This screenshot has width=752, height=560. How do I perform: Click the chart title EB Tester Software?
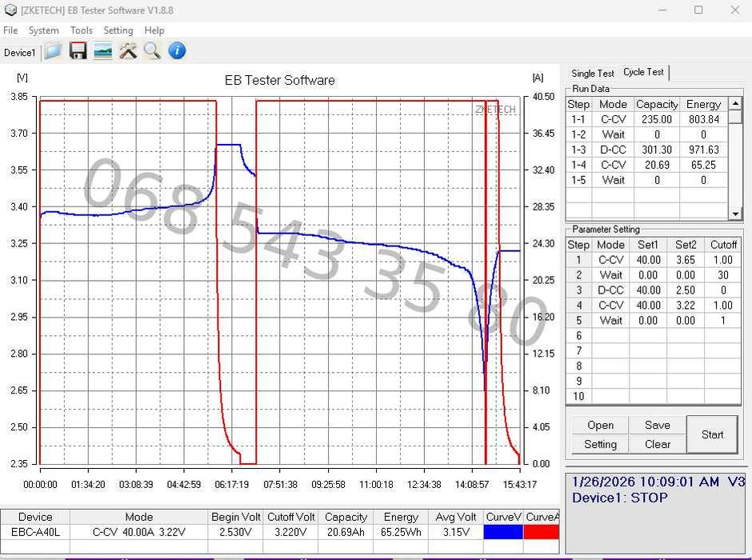pyautogui.click(x=280, y=80)
